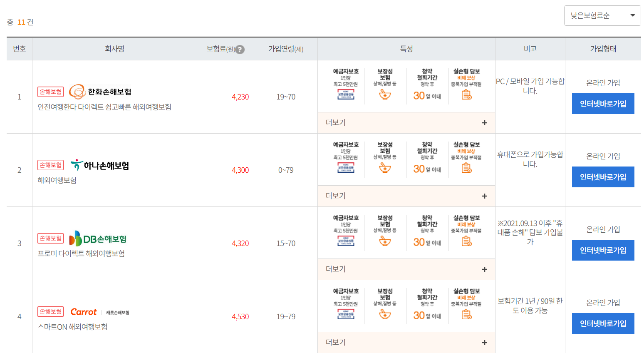Click 인터넷바로가입 for DB손해보험

[603, 250]
